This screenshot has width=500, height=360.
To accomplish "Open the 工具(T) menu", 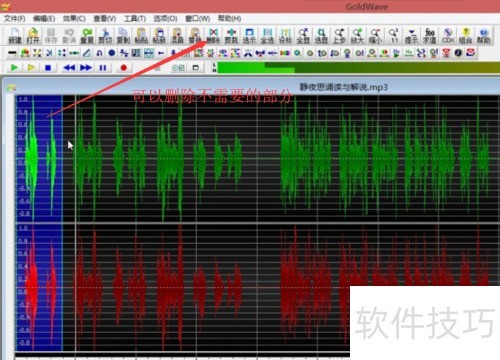I will pos(135,19).
